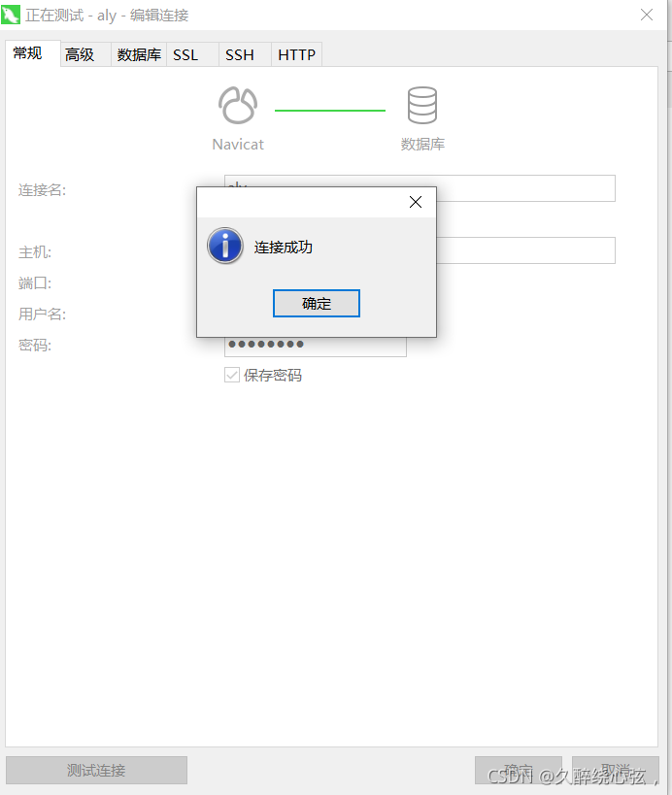Toggle the 保存密码 checkbox
The height and width of the screenshot is (795, 672).
232,376
